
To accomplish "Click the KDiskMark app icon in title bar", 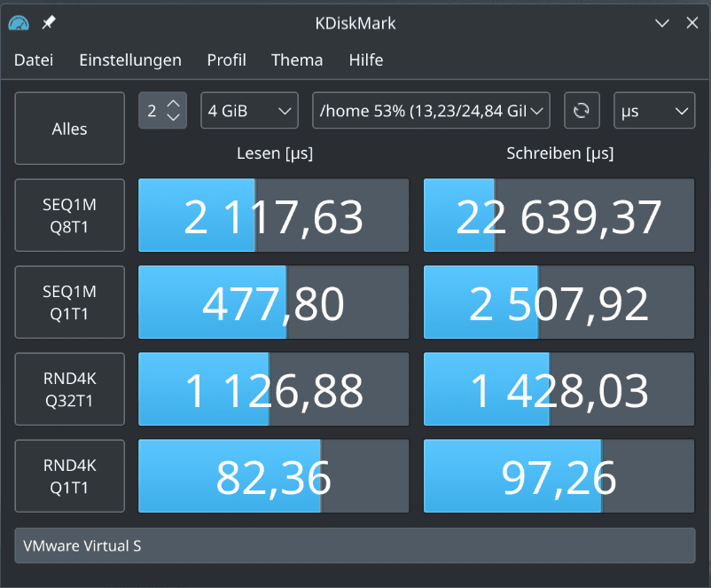I will [19, 23].
